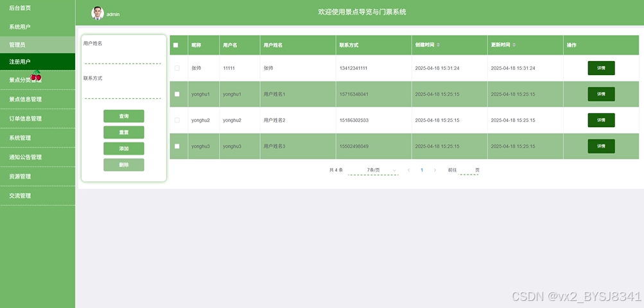Open the 7条/页 page size dropdown

click(373, 170)
